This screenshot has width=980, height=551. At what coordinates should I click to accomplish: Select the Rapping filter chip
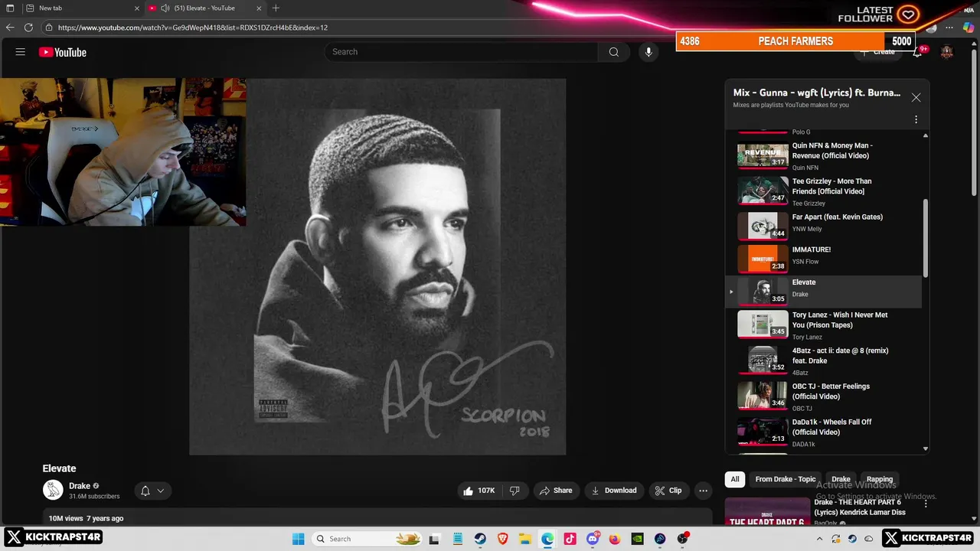[x=880, y=479]
